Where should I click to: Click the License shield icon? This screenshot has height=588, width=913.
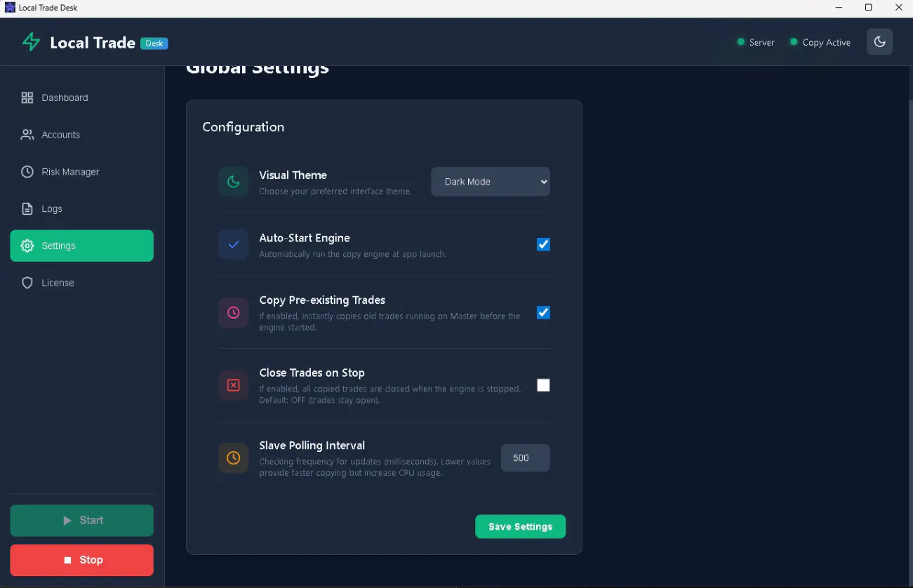(27, 283)
